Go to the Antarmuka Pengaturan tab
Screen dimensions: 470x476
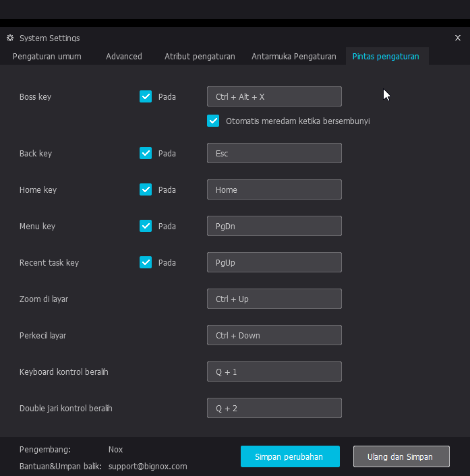click(294, 57)
